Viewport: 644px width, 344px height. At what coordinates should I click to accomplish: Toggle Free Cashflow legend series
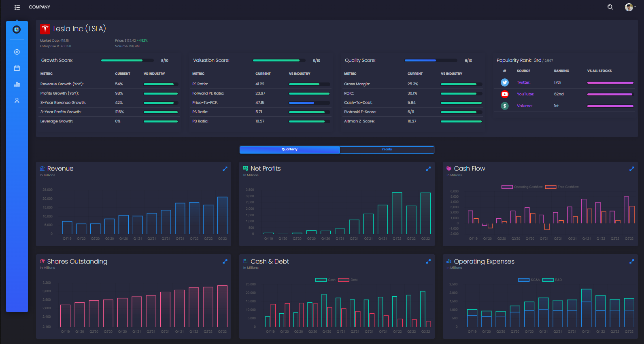pyautogui.click(x=562, y=187)
